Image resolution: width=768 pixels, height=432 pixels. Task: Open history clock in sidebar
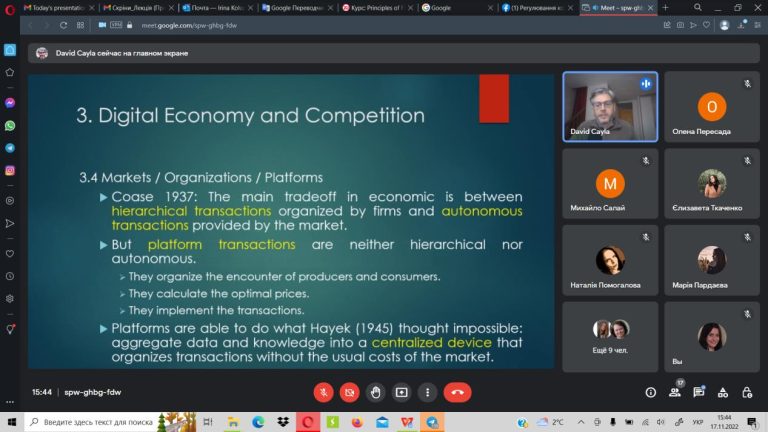[10, 276]
